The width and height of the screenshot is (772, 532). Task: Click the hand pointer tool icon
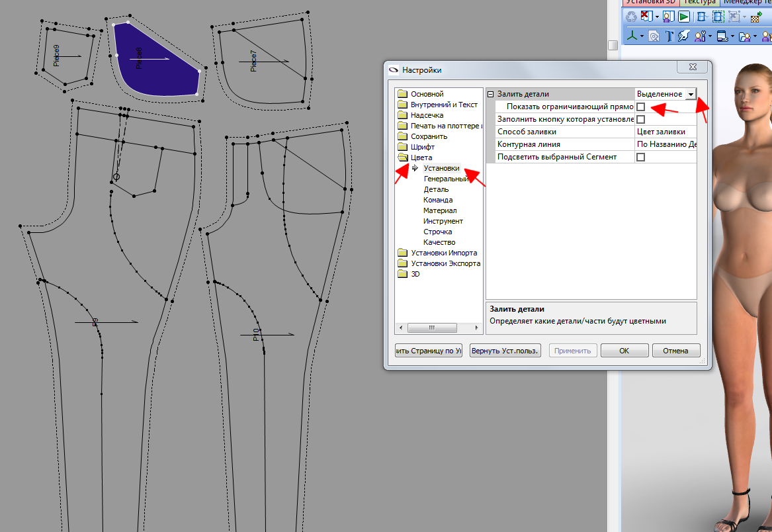(684, 36)
